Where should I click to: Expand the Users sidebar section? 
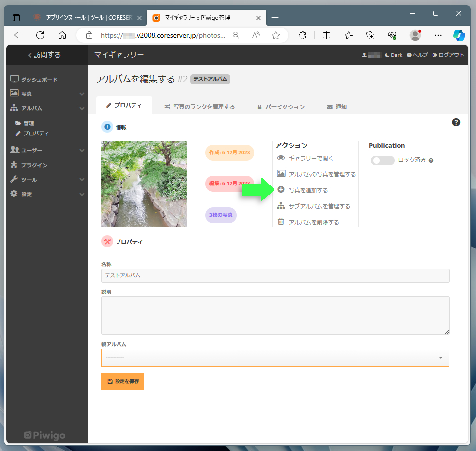[47, 150]
